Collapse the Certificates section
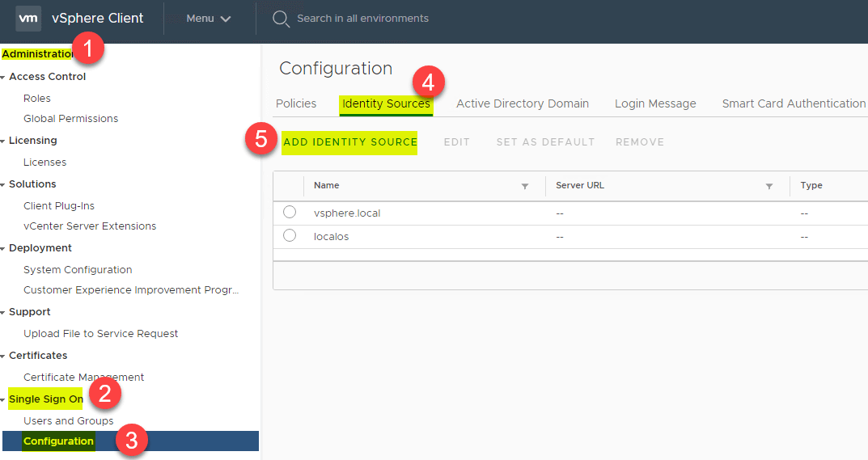 point(2,357)
